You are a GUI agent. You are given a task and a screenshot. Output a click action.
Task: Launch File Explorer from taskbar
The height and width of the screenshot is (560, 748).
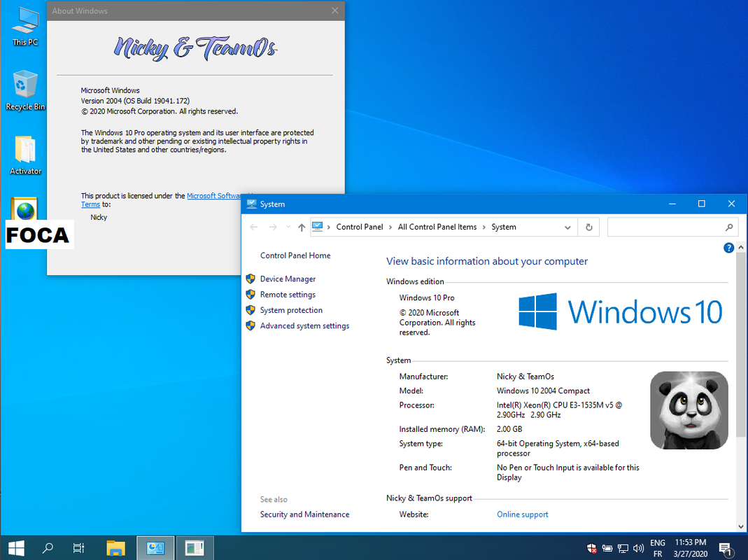pos(115,547)
